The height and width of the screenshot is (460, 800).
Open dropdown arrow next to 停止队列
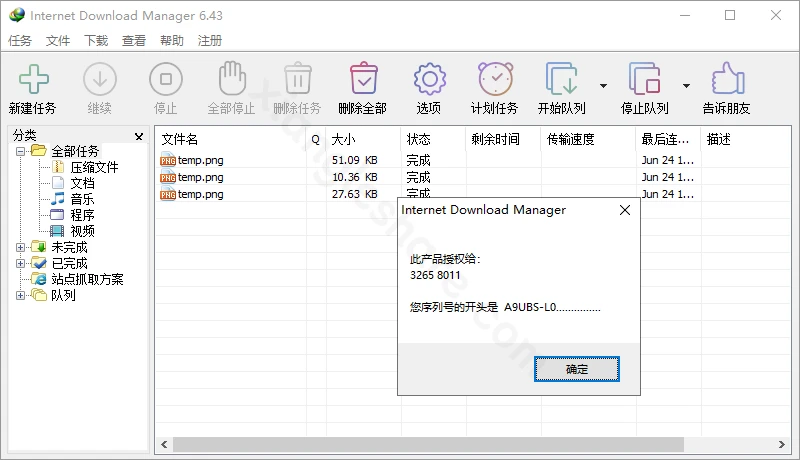click(x=686, y=86)
